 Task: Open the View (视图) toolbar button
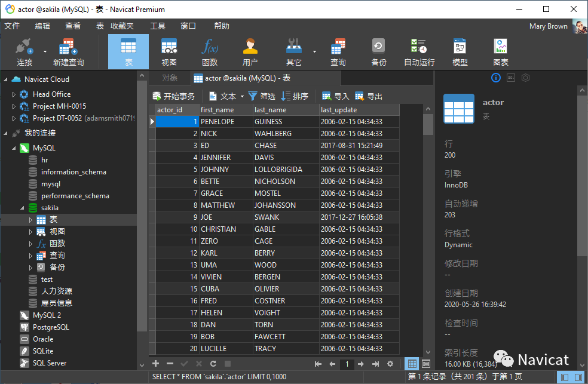pos(169,52)
